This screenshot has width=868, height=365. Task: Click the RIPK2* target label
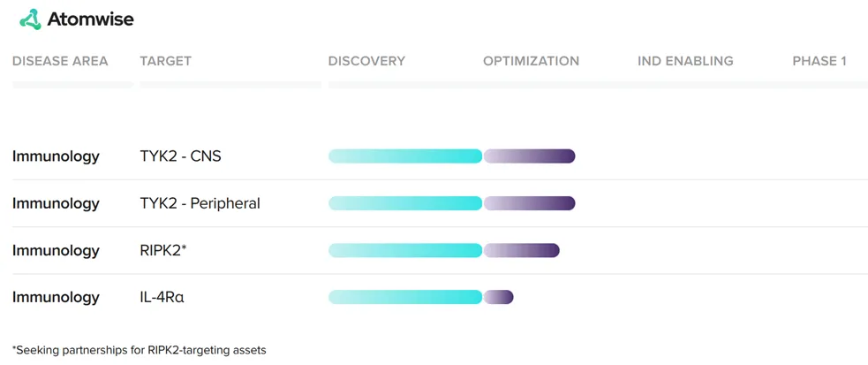click(x=163, y=250)
